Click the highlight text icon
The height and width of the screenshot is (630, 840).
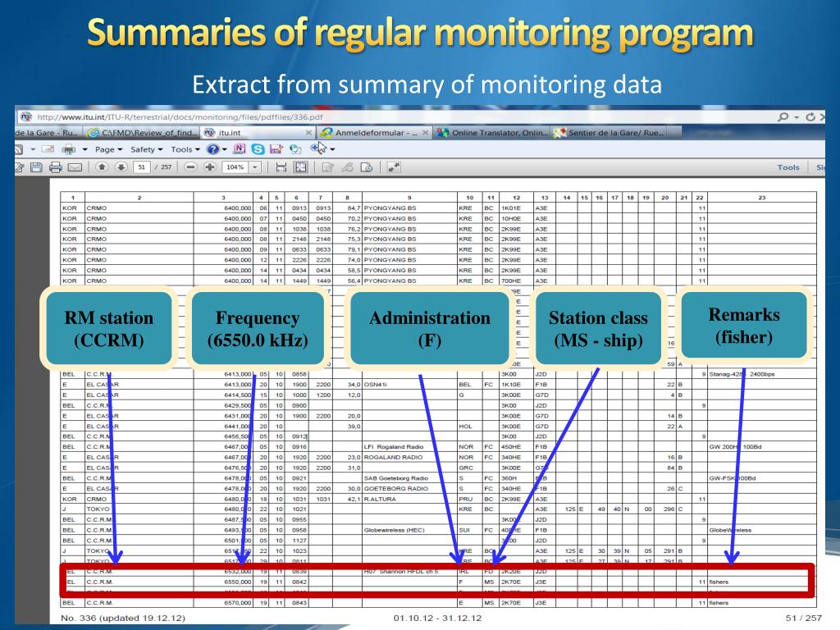pos(347,167)
